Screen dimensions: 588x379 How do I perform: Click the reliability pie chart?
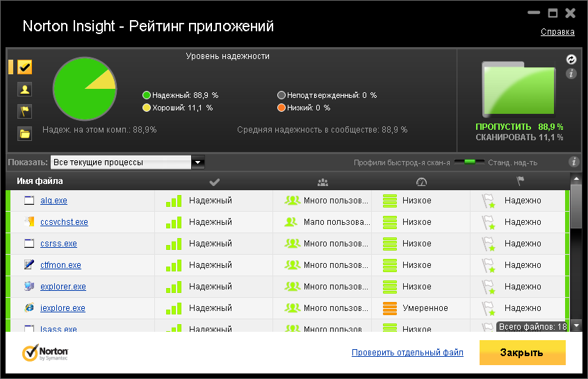click(x=85, y=89)
